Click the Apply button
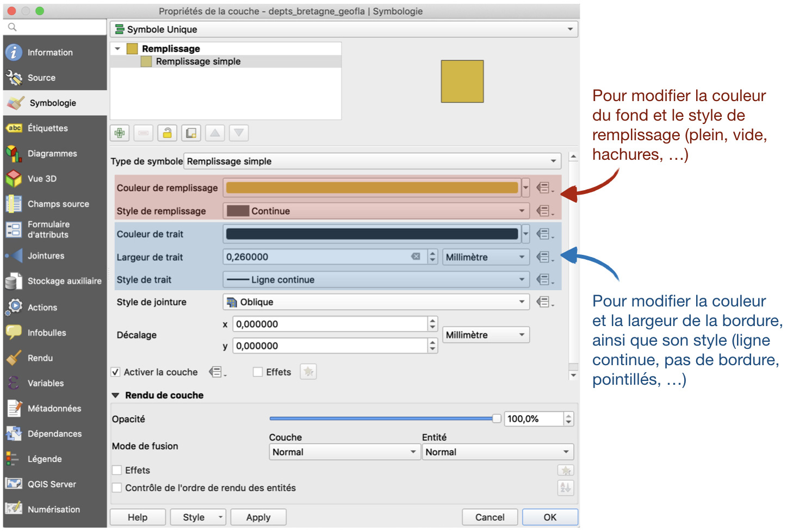This screenshot has height=532, width=787. [x=258, y=517]
